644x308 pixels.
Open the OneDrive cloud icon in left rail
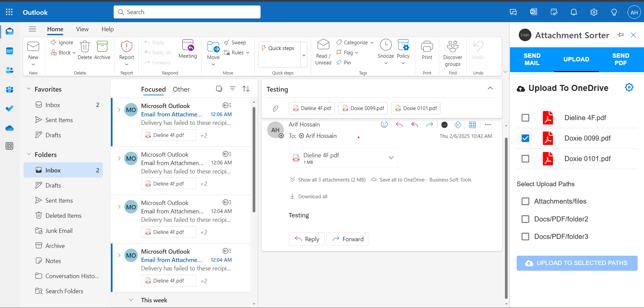(9, 128)
